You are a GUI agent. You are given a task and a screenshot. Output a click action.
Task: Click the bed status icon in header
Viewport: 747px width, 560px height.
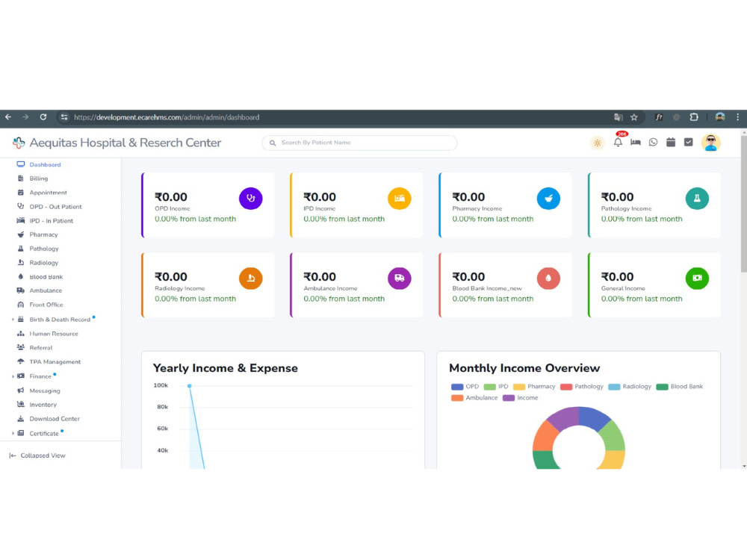[636, 143]
